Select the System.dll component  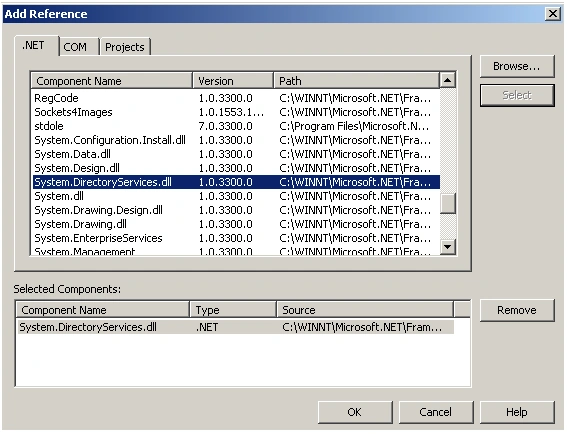click(236, 196)
